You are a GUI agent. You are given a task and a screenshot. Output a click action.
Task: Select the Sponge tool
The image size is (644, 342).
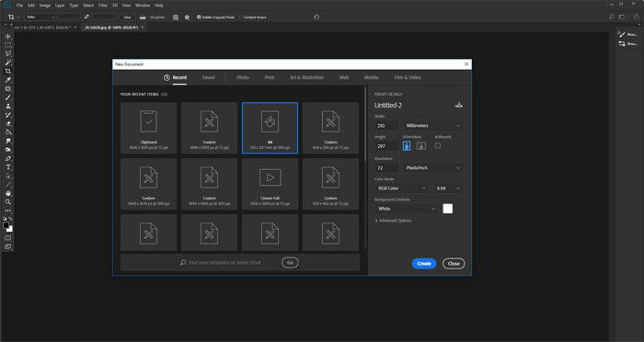[x=7, y=150]
